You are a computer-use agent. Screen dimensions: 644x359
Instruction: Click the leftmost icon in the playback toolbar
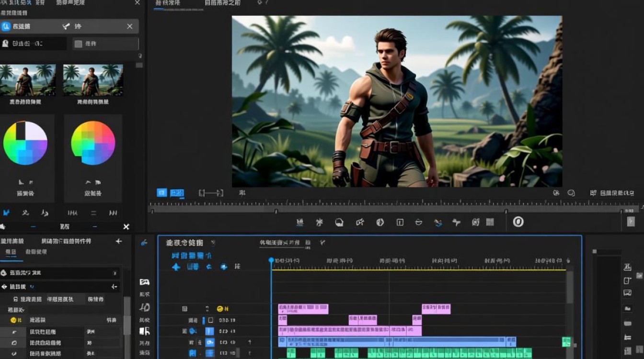click(300, 222)
